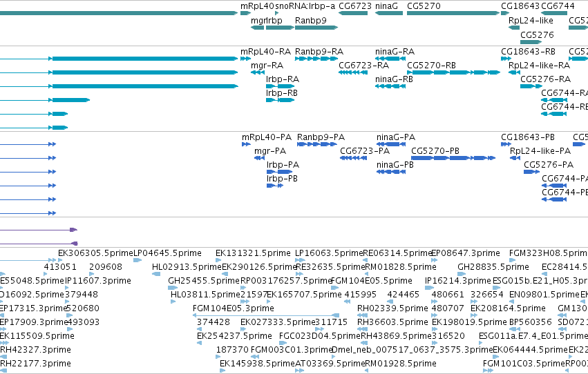This screenshot has width=588, height=374.
Task: Click the CG6723 gene label
Action: 354,6
